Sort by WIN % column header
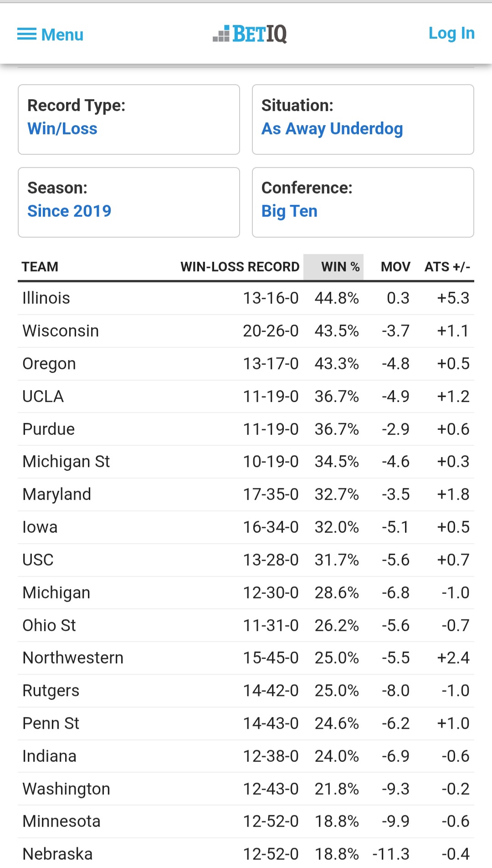 point(340,267)
